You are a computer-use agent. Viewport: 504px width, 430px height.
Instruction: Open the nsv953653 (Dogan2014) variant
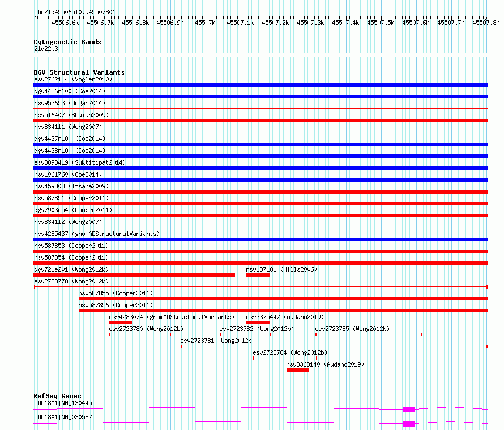[70, 103]
